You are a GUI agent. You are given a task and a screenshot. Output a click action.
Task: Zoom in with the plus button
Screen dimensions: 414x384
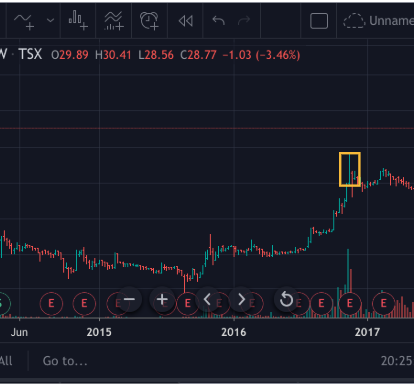tap(162, 299)
